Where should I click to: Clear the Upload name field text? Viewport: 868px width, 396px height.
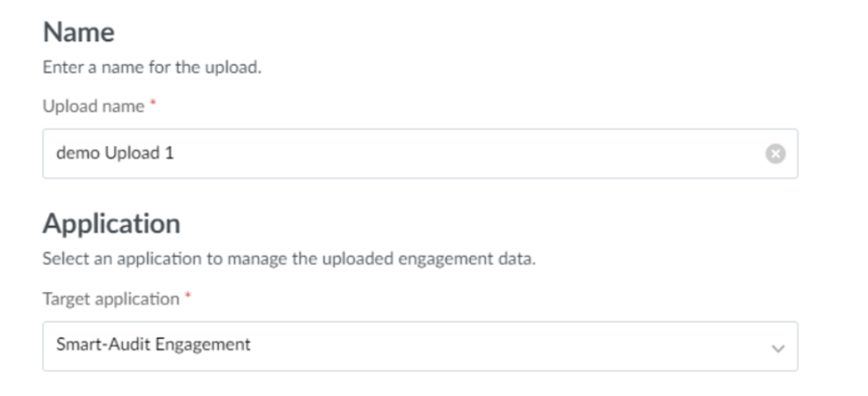775,154
